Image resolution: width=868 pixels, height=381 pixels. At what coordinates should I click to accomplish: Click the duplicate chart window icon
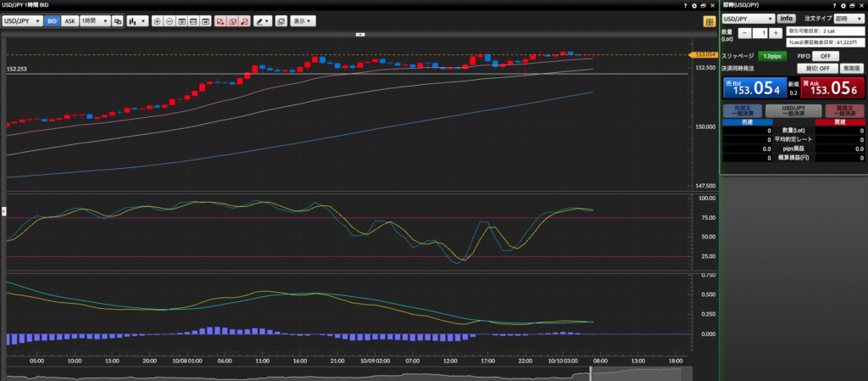281,20
